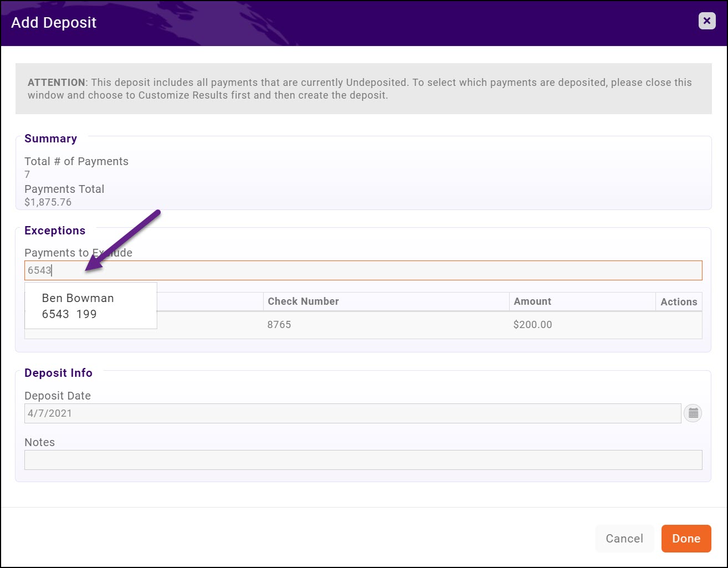Click the Deposit Info section heading
Image resolution: width=728 pixels, height=568 pixels.
click(x=58, y=373)
